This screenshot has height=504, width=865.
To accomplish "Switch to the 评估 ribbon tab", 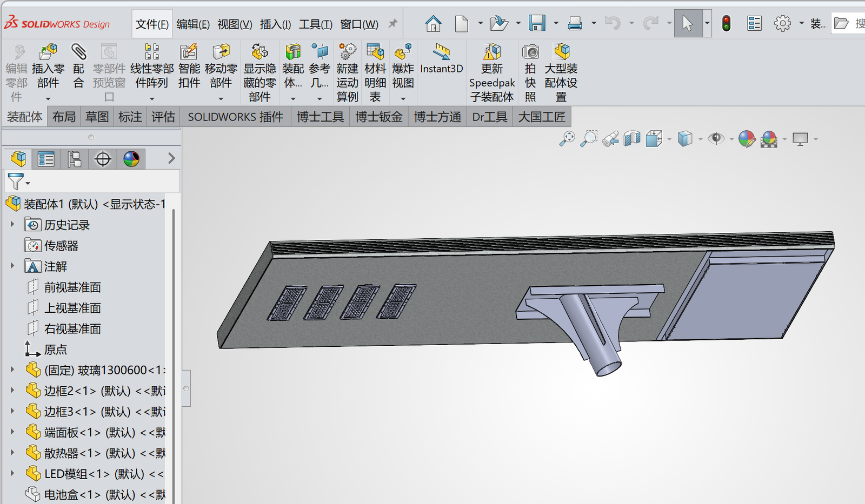I will [163, 117].
